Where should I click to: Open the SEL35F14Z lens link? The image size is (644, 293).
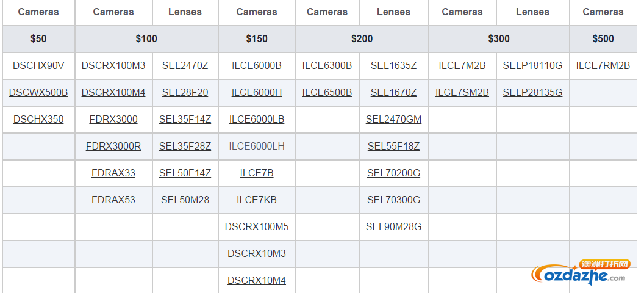click(x=185, y=120)
